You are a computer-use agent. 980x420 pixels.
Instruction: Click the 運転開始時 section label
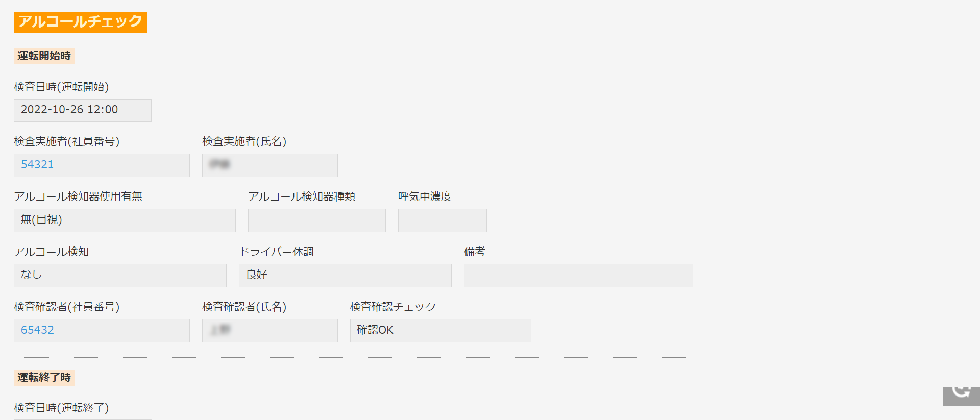pos(44,56)
